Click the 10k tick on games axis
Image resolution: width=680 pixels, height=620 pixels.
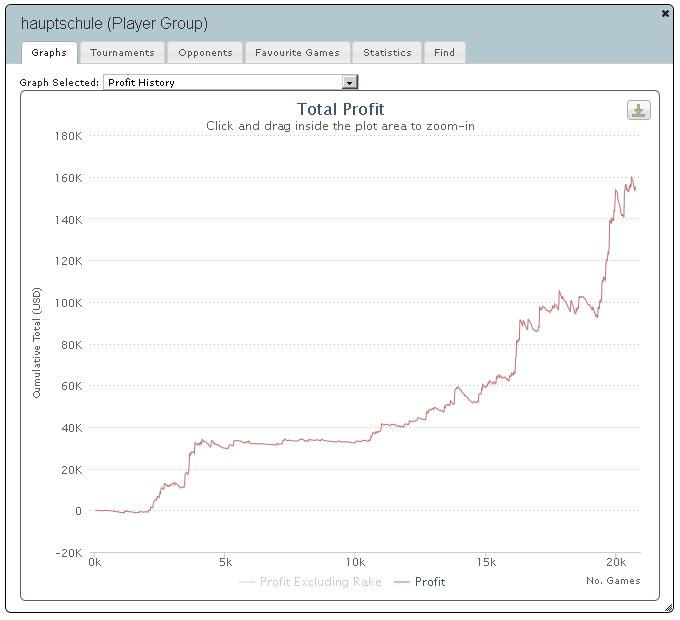[x=355, y=562]
